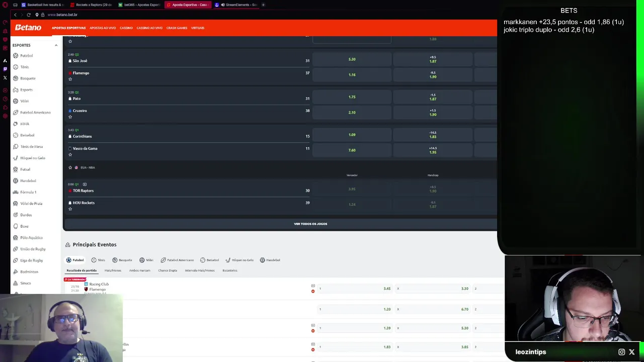Select Basquete filter under Principais Eventos
Viewport: 644px width, 362px height.
122,260
